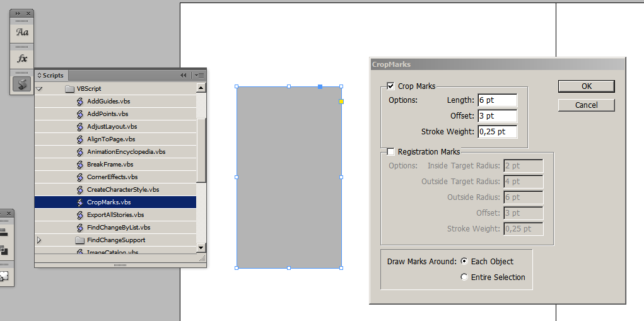This screenshot has height=321, width=644.
Task: Expand the FindChangeSupport folder
Action: pos(39,240)
